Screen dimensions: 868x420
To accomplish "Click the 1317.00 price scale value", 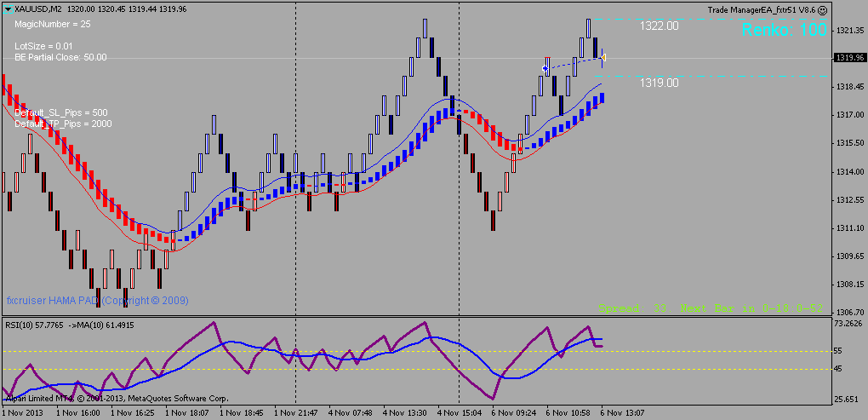I will click(850, 115).
